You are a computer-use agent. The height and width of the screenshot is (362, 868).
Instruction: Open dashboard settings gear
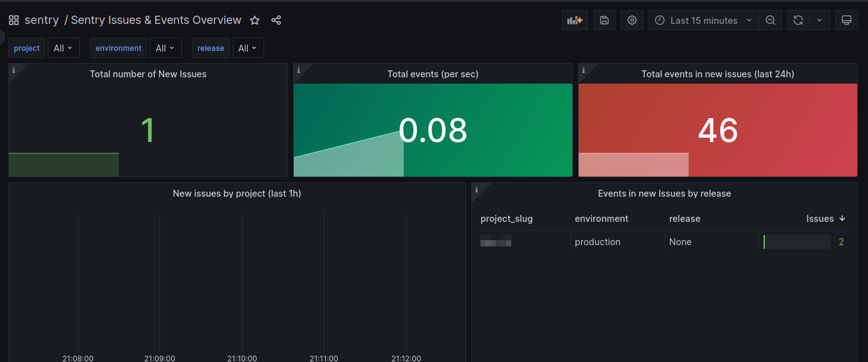coord(632,19)
